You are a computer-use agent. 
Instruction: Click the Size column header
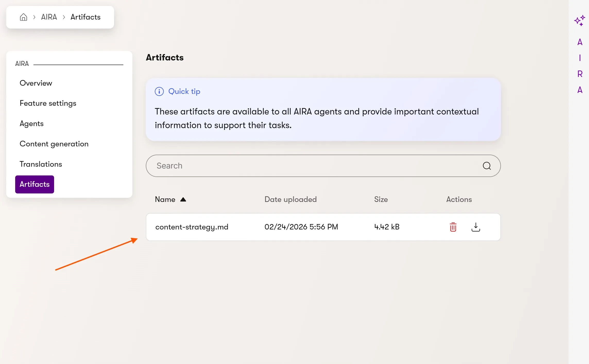click(381, 199)
